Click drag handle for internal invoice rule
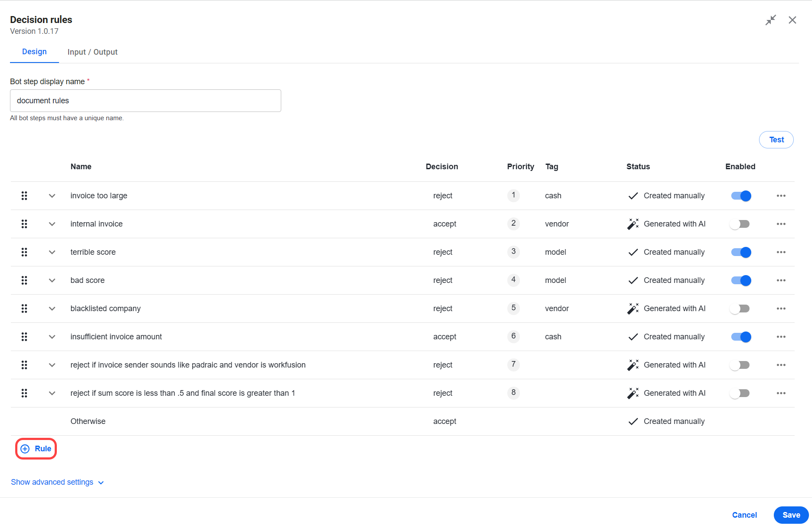This screenshot has width=812, height=532. click(24, 224)
